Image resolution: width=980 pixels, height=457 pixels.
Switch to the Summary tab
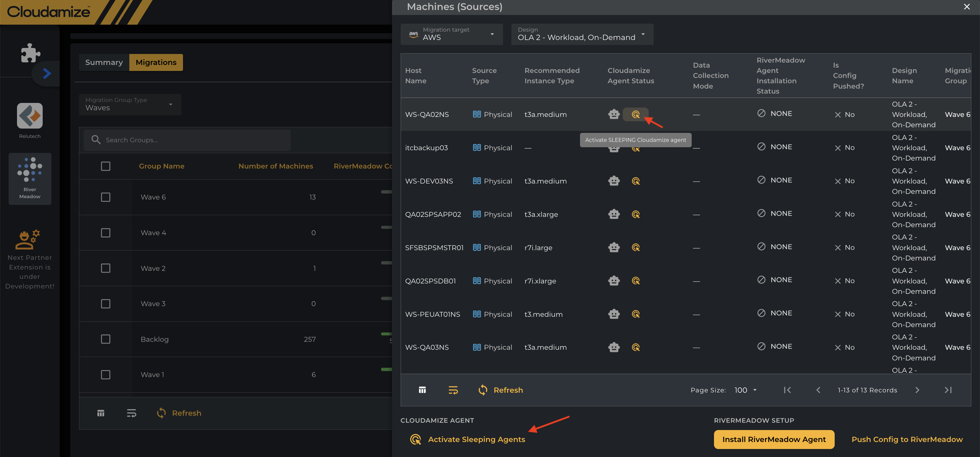click(104, 62)
